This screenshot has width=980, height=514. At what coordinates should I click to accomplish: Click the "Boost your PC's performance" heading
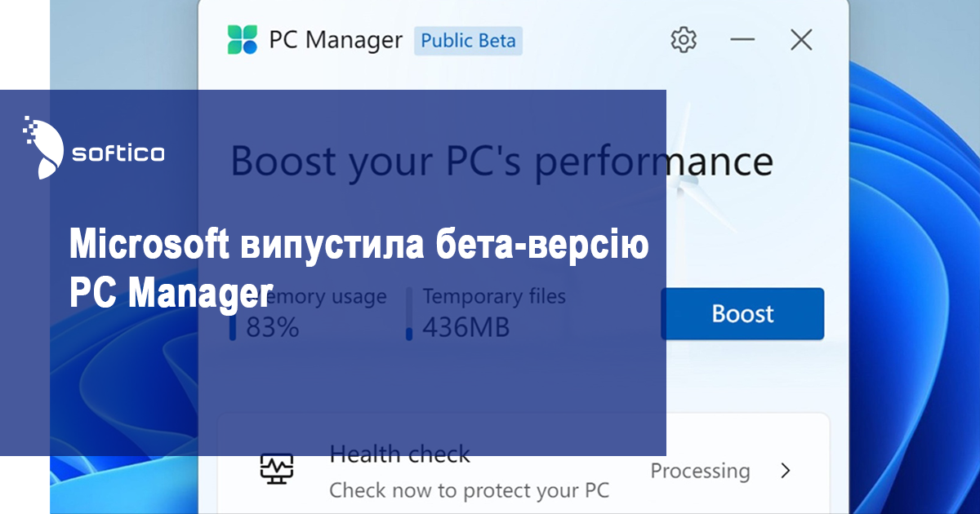[501, 162]
